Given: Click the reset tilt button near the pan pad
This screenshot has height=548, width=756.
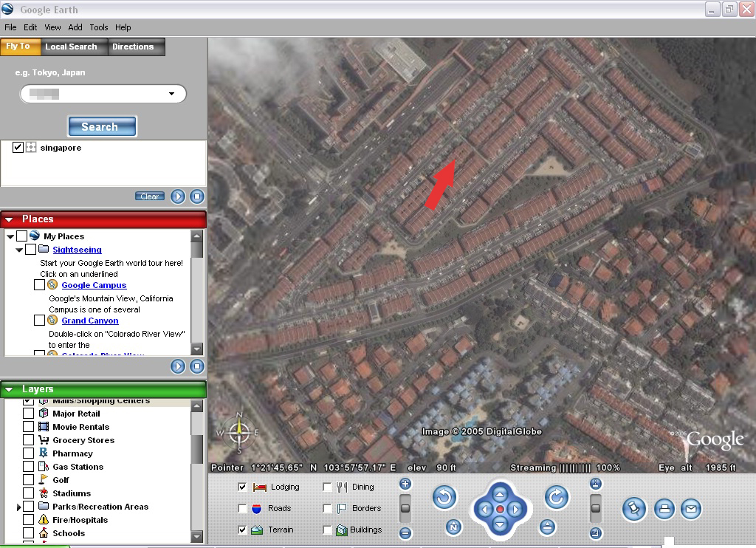Looking at the screenshot, I should [x=547, y=527].
